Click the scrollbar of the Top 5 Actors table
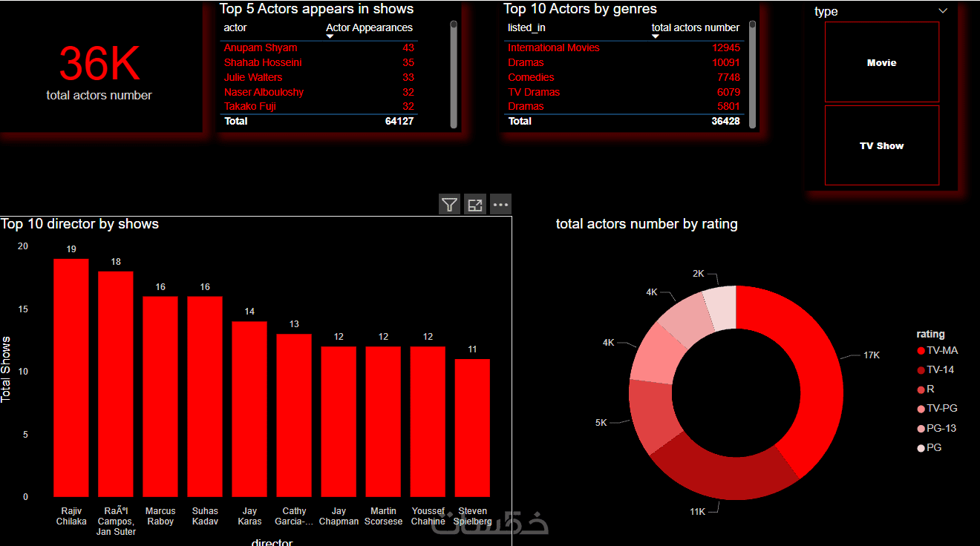The height and width of the screenshot is (546, 980). point(454,74)
